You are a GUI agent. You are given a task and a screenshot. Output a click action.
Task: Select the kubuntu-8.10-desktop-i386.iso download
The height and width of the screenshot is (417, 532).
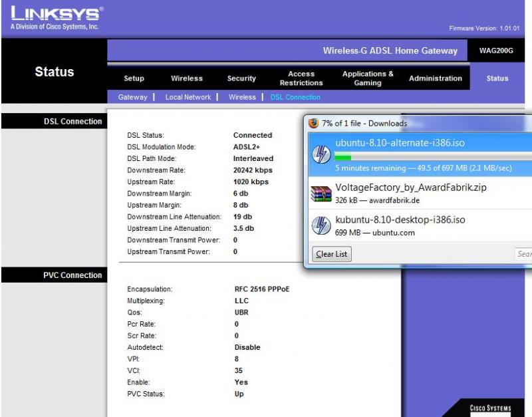click(420, 225)
